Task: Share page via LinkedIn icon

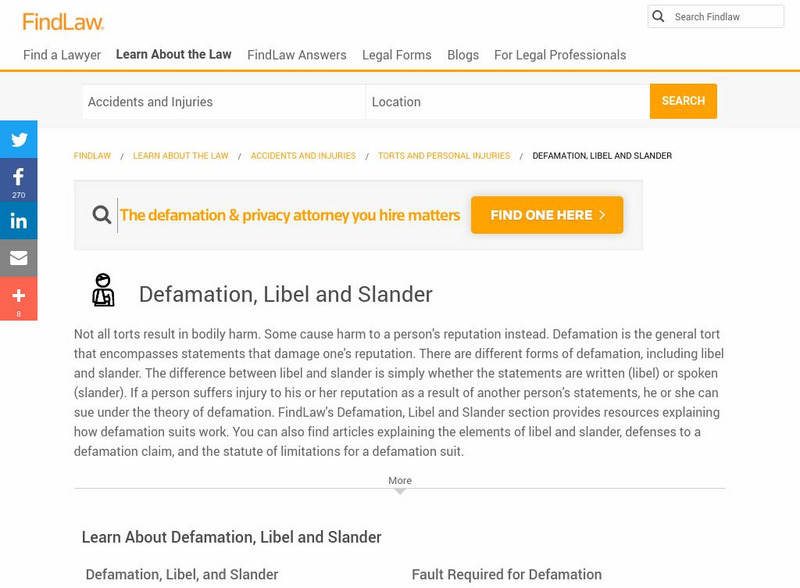Action: [18, 220]
